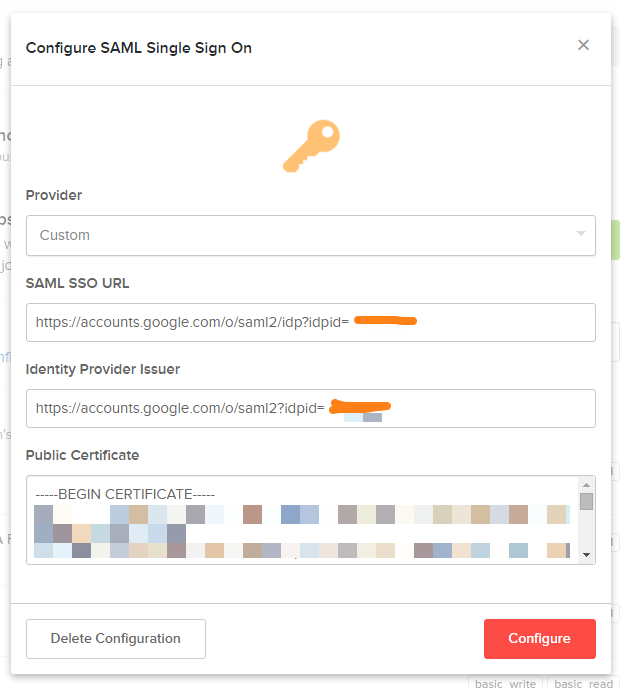Expand the Provider dropdown arrow
620x688 pixels.
pos(581,233)
